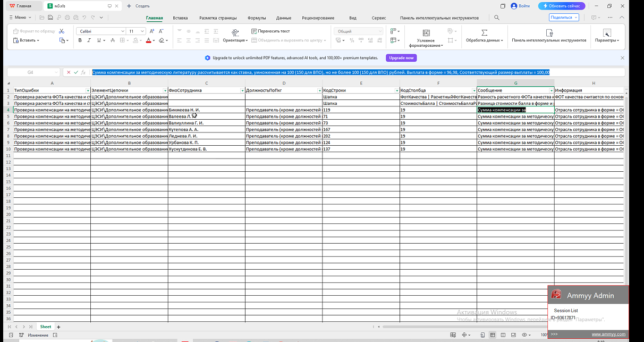This screenshot has width=644, height=342.
Task: Select the Sheet tab at bottom
Action: tap(46, 327)
